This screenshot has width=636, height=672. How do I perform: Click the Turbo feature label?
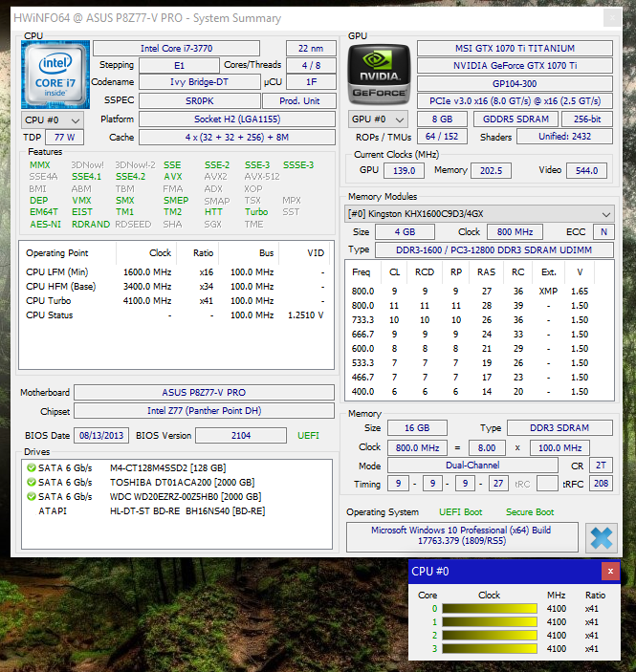[x=256, y=212]
